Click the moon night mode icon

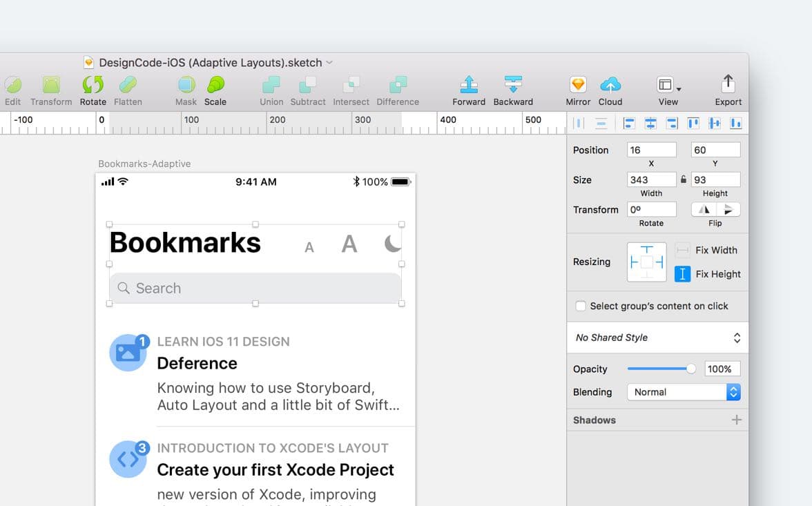392,243
